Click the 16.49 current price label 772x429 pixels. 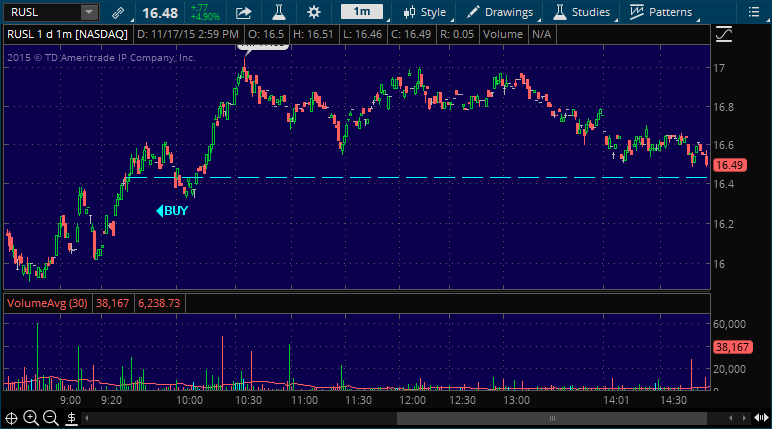point(730,165)
